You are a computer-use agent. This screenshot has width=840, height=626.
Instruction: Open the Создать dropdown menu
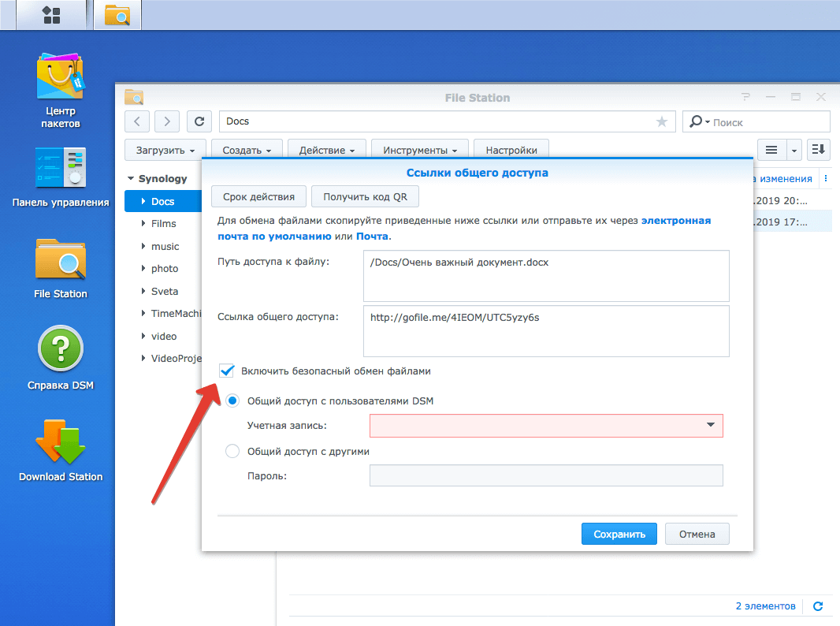[247, 150]
